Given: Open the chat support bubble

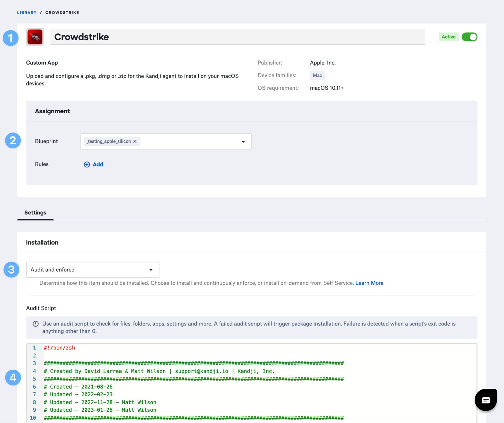Looking at the screenshot, I should point(485,399).
